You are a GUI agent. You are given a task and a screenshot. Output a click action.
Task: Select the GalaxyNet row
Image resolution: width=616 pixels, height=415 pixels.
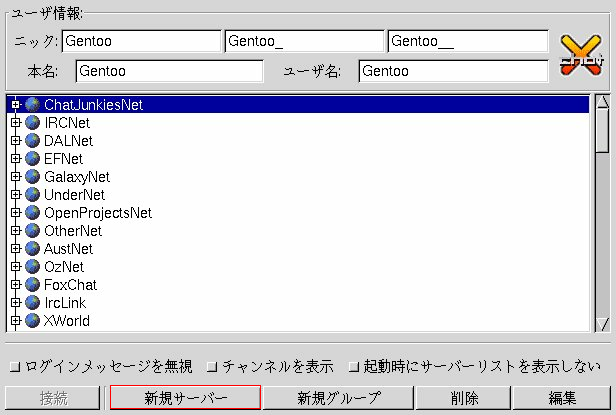click(x=298, y=177)
